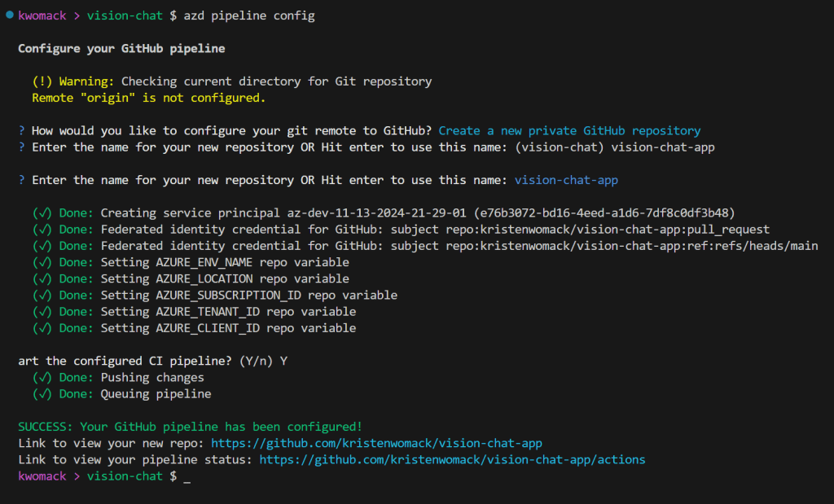Image resolution: width=834 pixels, height=504 pixels.
Task: Click the blue 'vision-chat-app' repository name answer
Action: [566, 180]
